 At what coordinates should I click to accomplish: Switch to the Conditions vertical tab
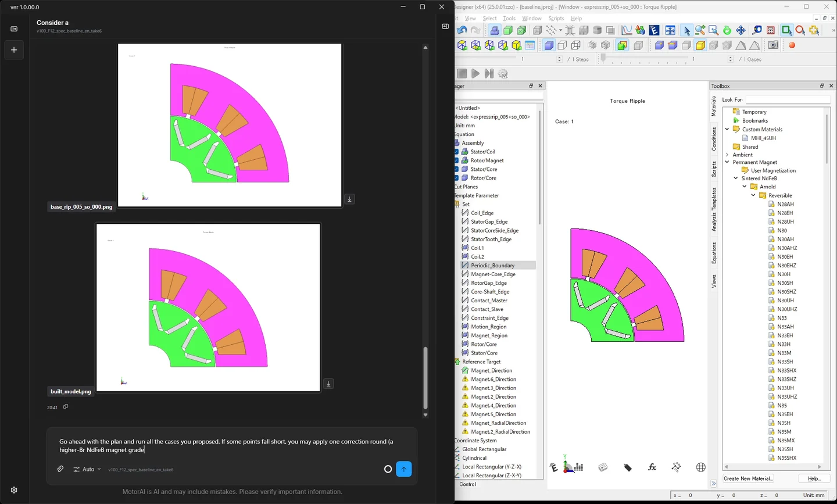click(x=714, y=139)
